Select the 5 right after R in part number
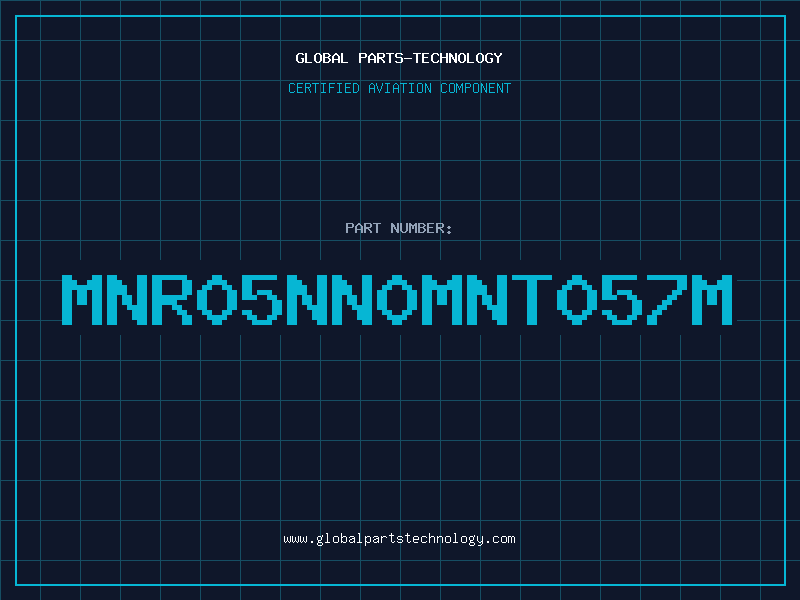Image resolution: width=800 pixels, height=600 pixels. (262, 299)
